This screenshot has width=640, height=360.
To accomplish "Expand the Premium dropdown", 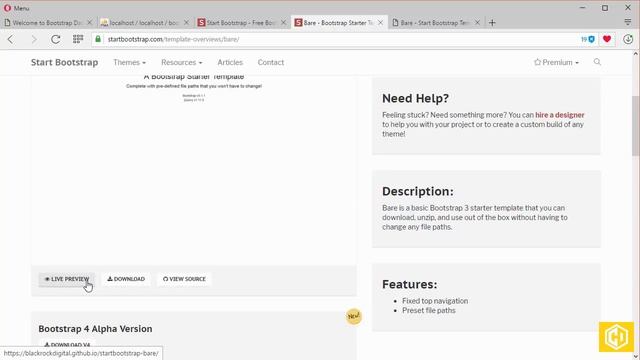I will coord(556,62).
